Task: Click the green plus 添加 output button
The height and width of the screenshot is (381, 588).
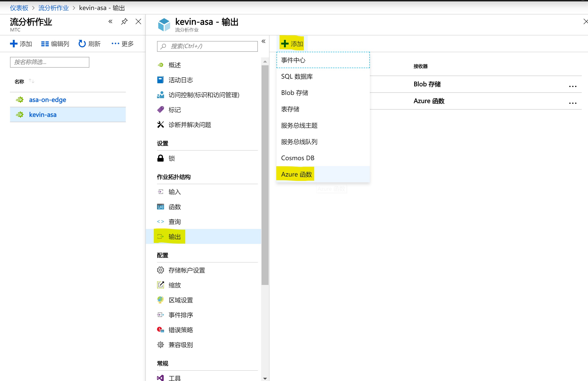Action: 292,44
